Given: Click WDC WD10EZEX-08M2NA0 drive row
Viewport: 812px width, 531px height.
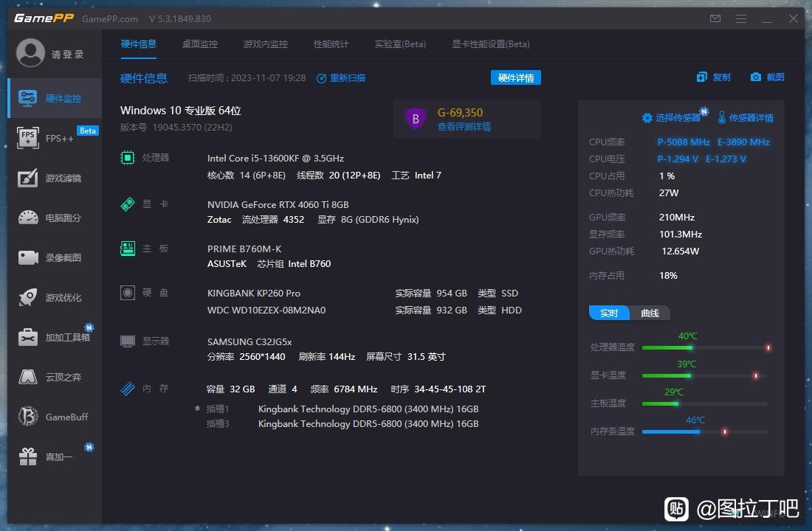Looking at the screenshot, I should click(364, 310).
